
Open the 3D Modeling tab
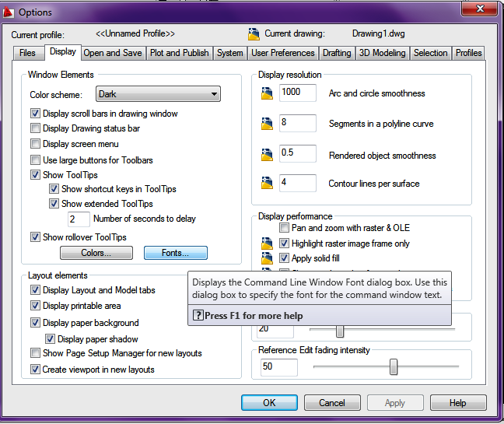pyautogui.click(x=382, y=53)
